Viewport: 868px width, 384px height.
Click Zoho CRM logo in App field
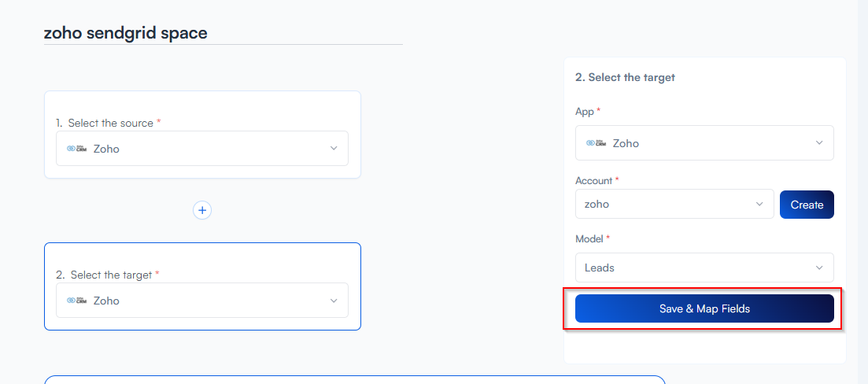[x=596, y=143]
